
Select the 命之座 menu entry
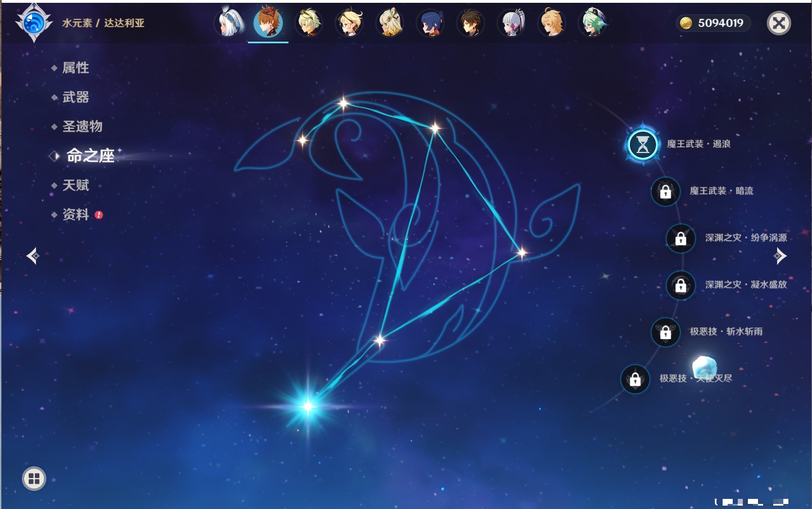coord(91,156)
